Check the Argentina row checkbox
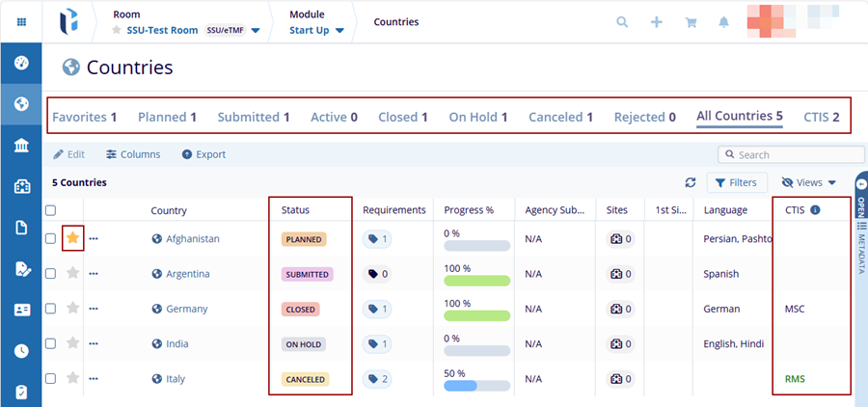The image size is (868, 407). click(51, 274)
